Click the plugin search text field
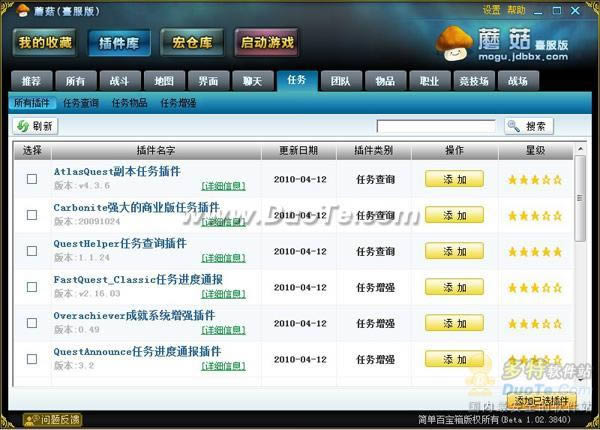Screen dimensions: 600x430 (436, 126)
